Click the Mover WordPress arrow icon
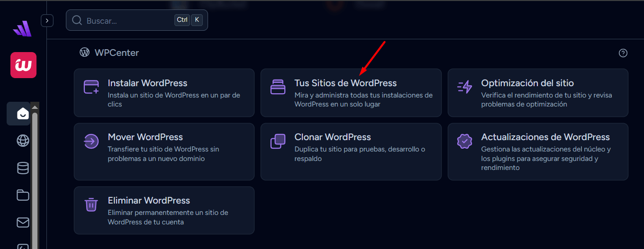 [x=91, y=142]
